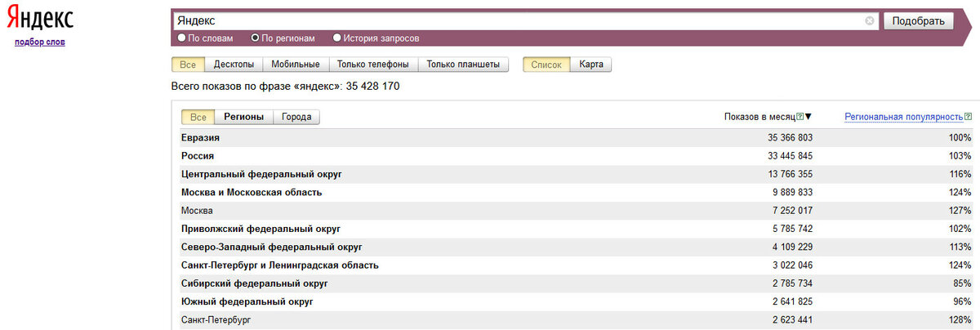This screenshot has width=980, height=330.
Task: Click Южный федеральный округ row
Action: [246, 301]
